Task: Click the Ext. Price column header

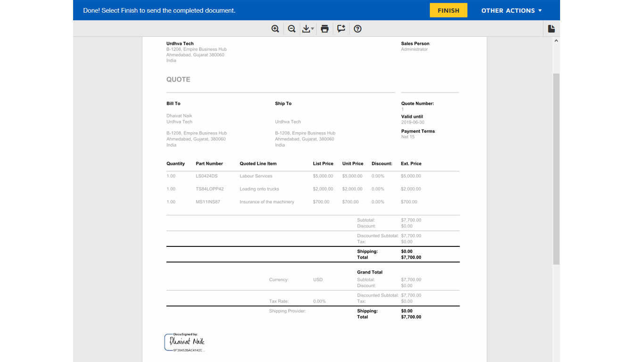Action: click(x=411, y=164)
